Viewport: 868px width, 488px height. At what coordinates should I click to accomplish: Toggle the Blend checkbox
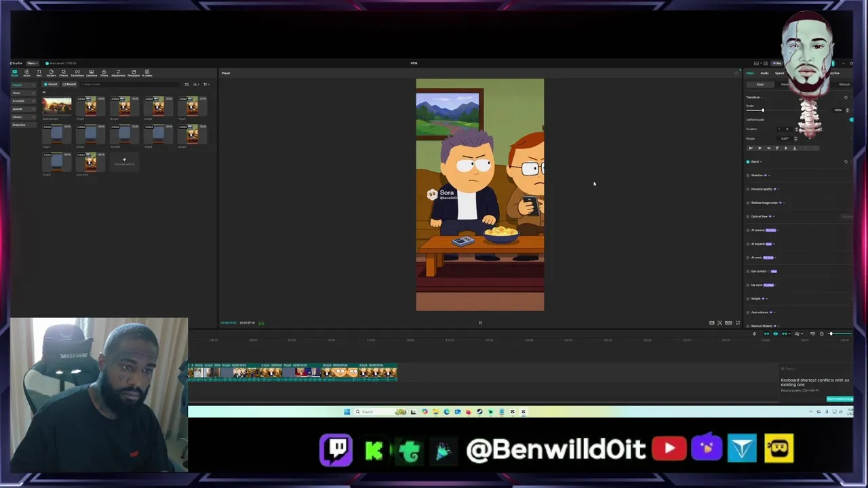pos(748,162)
